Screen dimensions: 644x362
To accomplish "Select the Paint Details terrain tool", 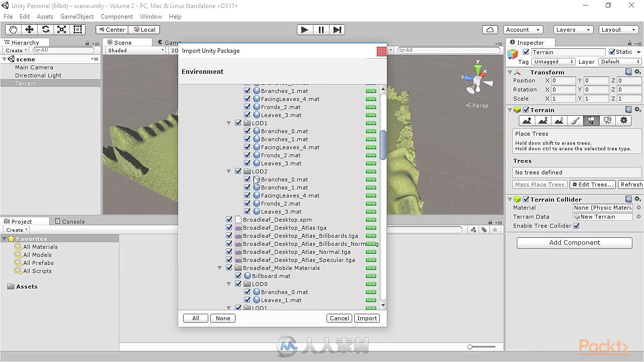I will [x=607, y=121].
